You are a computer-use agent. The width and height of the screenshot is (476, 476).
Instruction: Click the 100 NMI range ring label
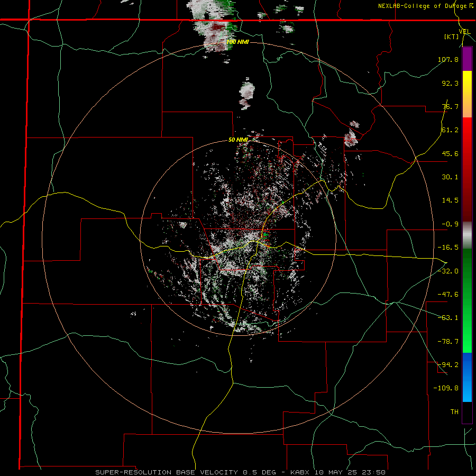[x=237, y=42]
